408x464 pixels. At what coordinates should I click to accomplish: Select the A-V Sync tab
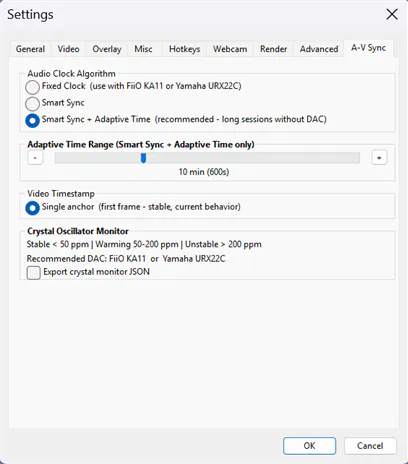(368, 48)
